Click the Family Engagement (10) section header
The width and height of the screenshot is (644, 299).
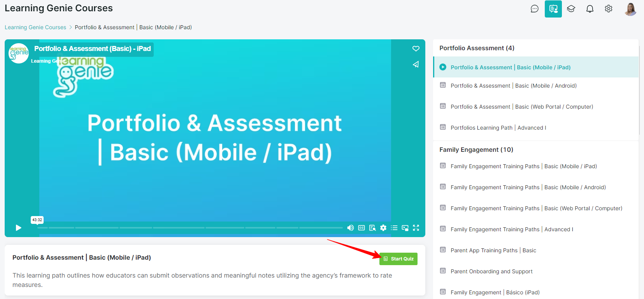[476, 149]
